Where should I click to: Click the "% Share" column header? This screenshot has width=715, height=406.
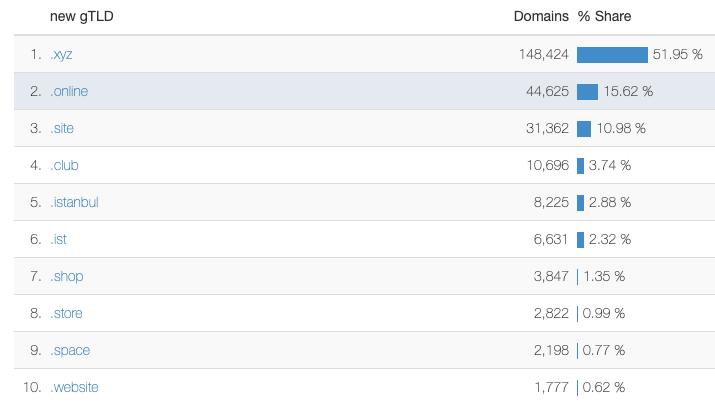(x=604, y=17)
